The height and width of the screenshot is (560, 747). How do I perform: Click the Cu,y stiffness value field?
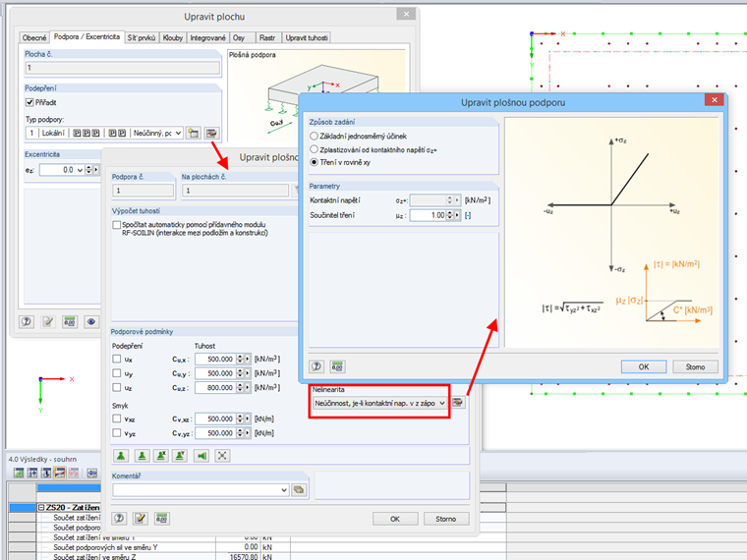tap(215, 373)
